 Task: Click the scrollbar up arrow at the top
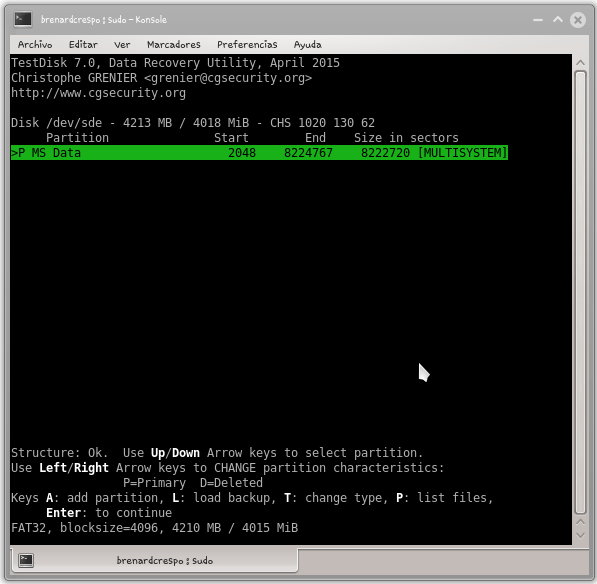[x=580, y=62]
